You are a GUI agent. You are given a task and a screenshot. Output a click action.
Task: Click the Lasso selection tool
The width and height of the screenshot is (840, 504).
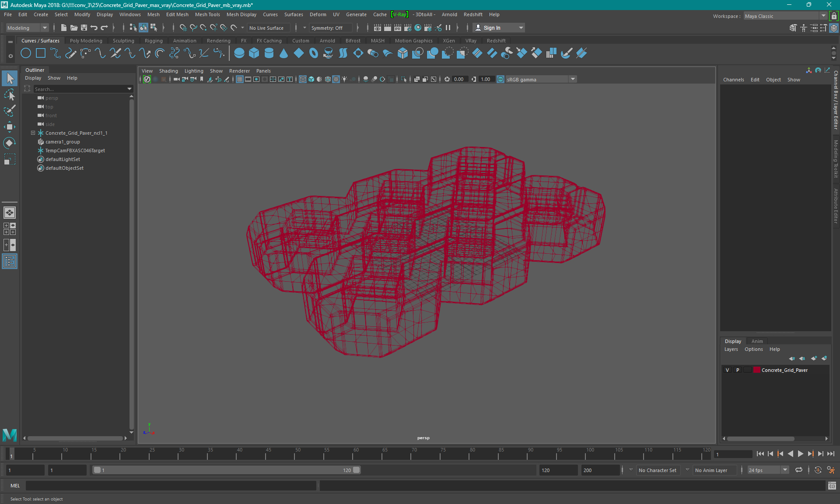pos(9,94)
